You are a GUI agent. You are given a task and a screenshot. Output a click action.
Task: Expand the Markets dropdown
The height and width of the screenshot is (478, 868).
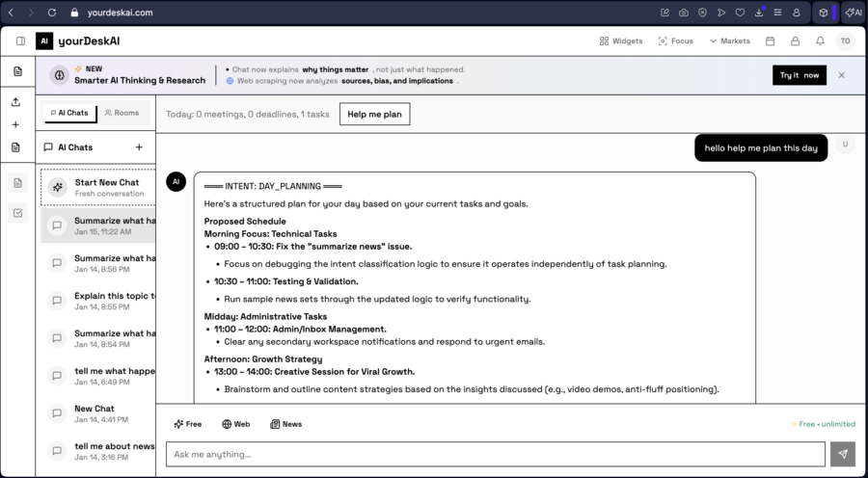coord(729,41)
